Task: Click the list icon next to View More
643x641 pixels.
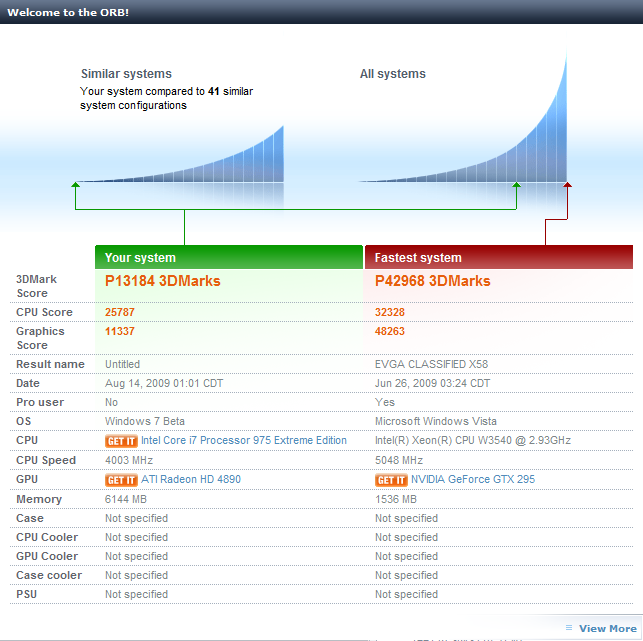Action: 569,627
